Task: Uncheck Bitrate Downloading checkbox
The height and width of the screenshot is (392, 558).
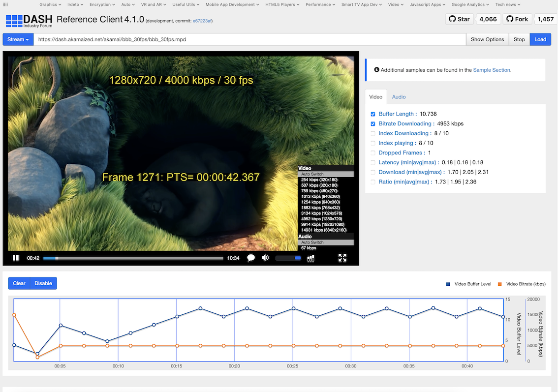Action: [x=373, y=124]
